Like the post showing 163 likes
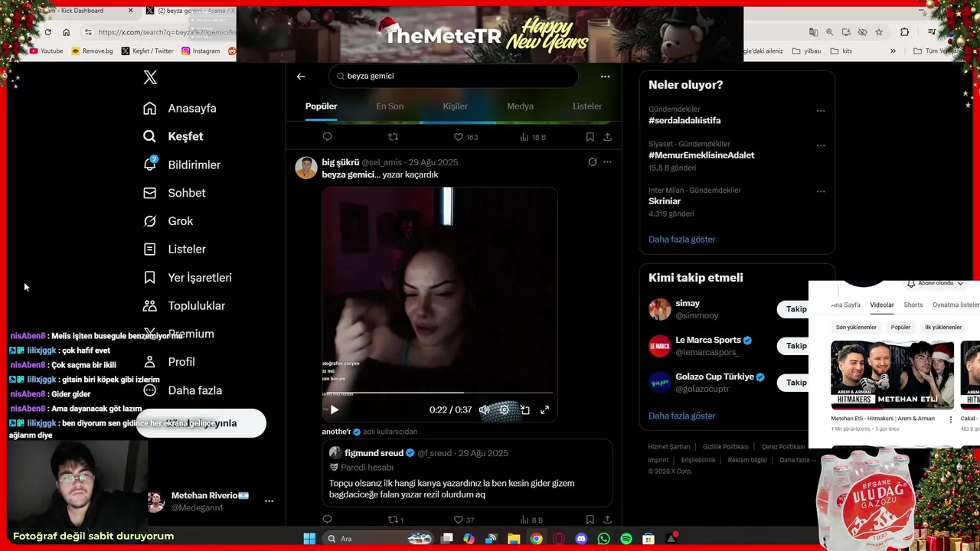980x551 pixels. click(x=465, y=137)
